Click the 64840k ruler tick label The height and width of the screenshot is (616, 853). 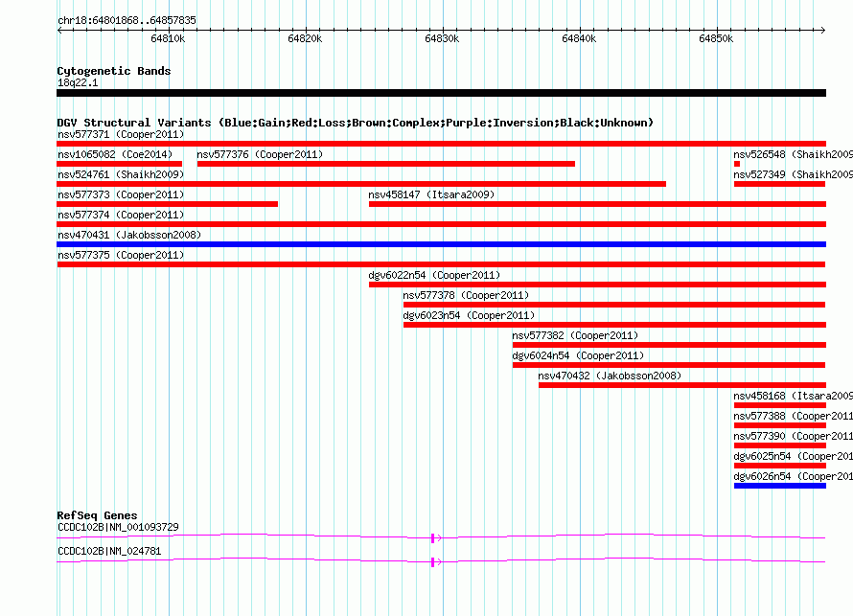[579, 38]
